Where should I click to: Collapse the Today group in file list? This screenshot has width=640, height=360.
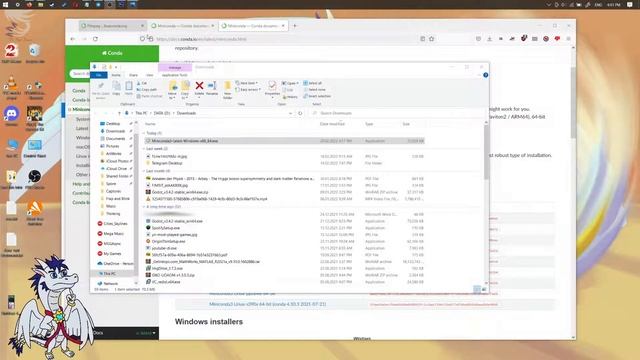point(144,133)
